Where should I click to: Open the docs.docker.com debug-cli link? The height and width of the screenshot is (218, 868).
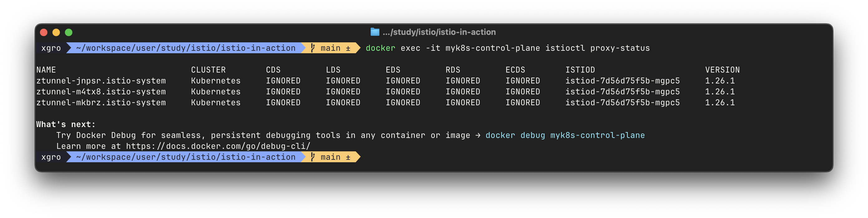[x=218, y=146]
